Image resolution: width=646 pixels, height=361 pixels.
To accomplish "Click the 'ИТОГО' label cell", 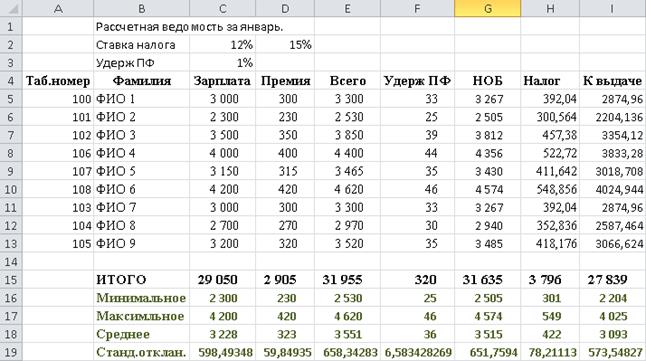I will pos(141,280).
